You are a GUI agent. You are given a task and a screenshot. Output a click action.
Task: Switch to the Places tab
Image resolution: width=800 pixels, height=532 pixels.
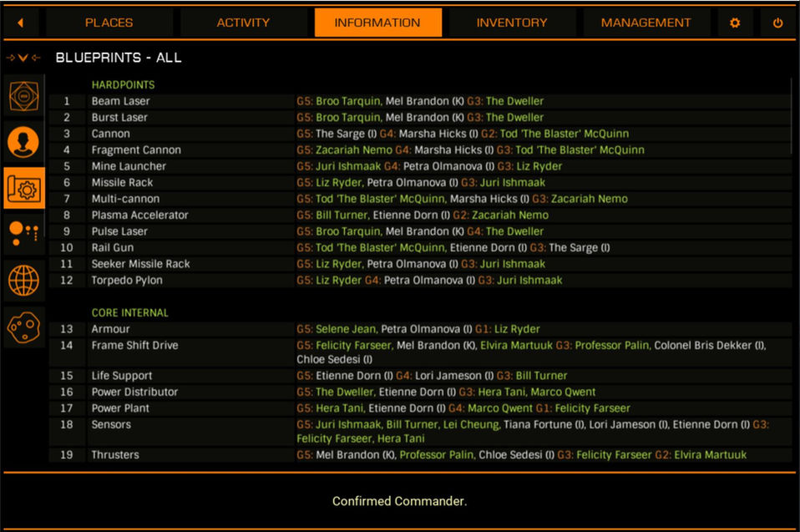(x=109, y=23)
